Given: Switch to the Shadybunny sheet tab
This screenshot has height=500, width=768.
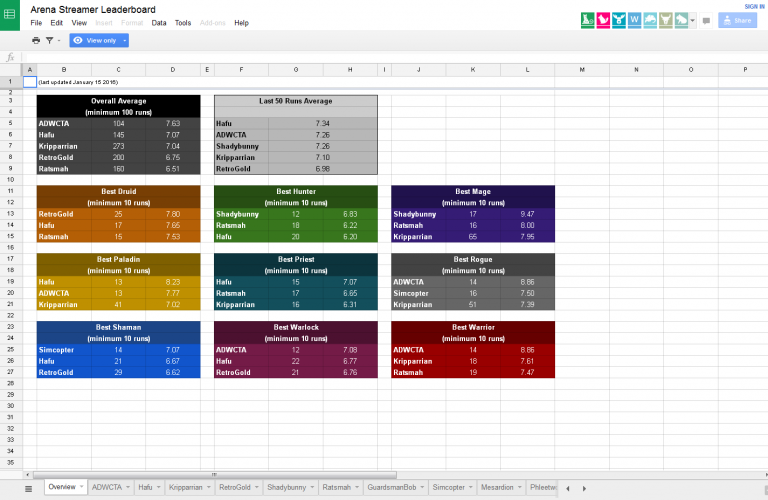Looking at the screenshot, I should coord(286,488).
